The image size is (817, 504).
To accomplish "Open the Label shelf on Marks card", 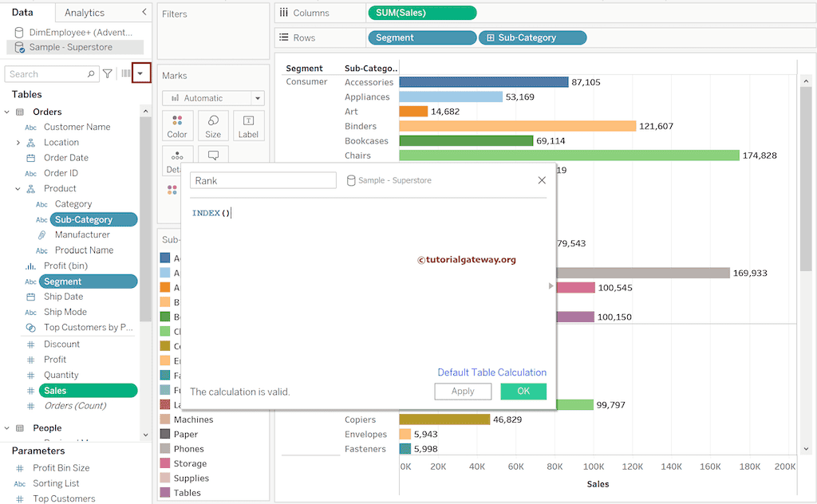I will point(248,125).
